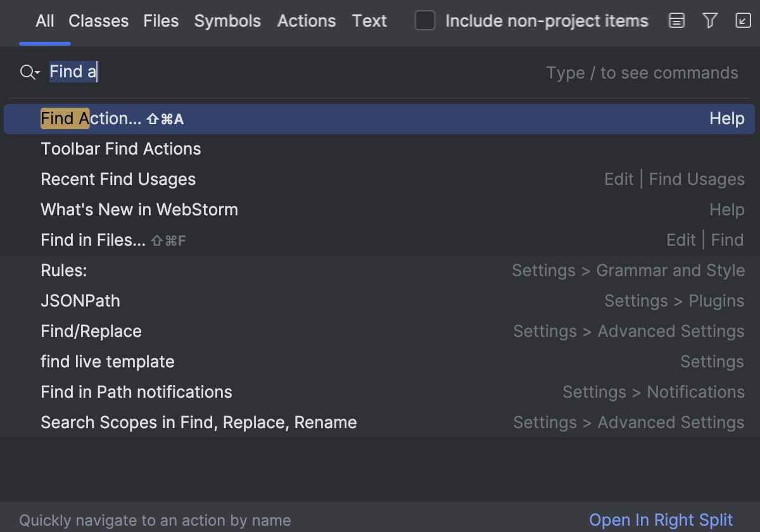Screen dimensions: 760x532
Task: Select Recent Find Usages
Action: coord(118,179)
